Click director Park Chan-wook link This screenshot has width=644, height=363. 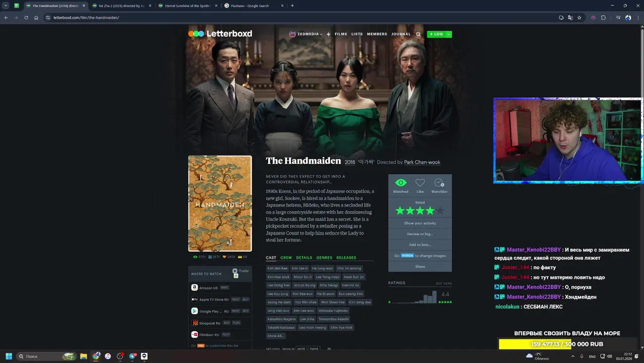point(422,162)
